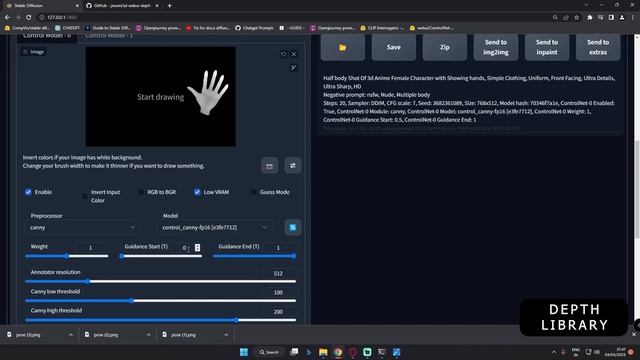Image resolution: width=640 pixels, height=360 pixels.
Task: Toggle the Enable checkbox
Action: [x=28, y=192]
